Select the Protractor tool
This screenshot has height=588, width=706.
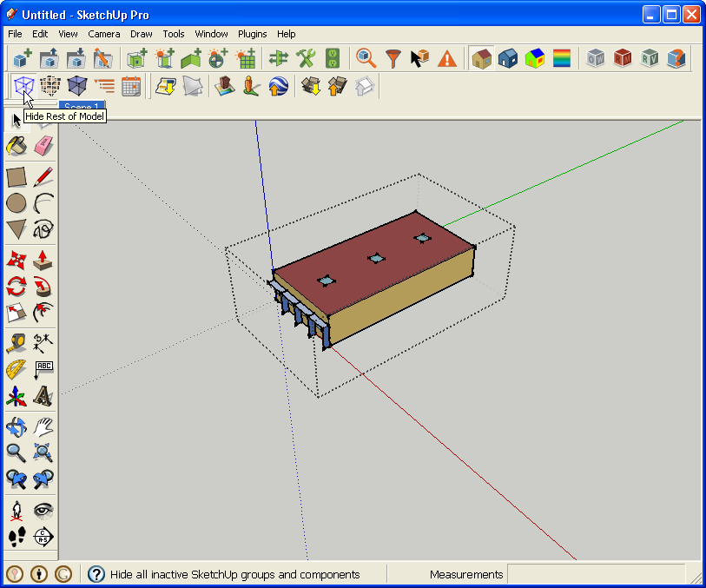pos(16,369)
